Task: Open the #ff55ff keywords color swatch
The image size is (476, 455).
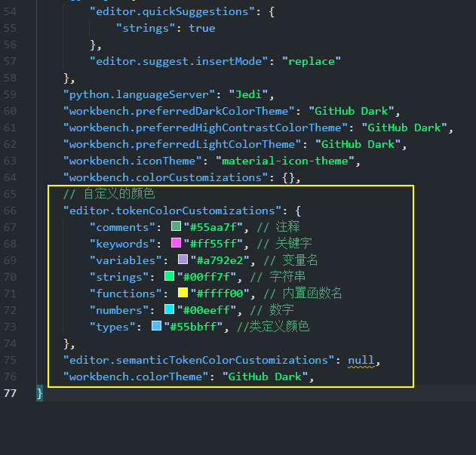Action: click(x=176, y=243)
